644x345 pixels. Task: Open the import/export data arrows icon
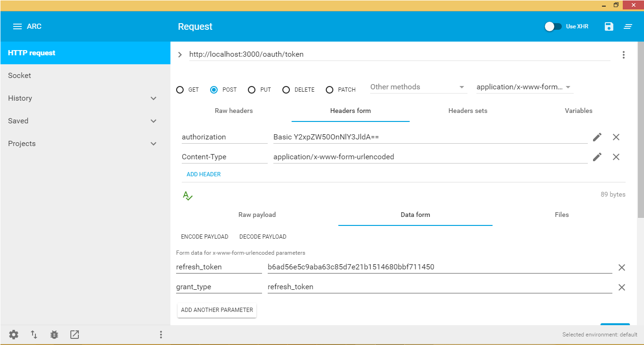tap(34, 335)
